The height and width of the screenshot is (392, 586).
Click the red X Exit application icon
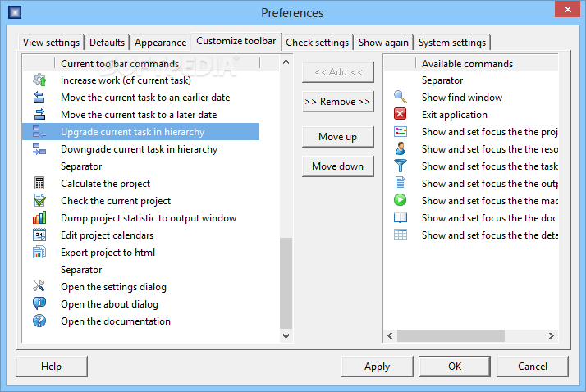[x=401, y=114]
